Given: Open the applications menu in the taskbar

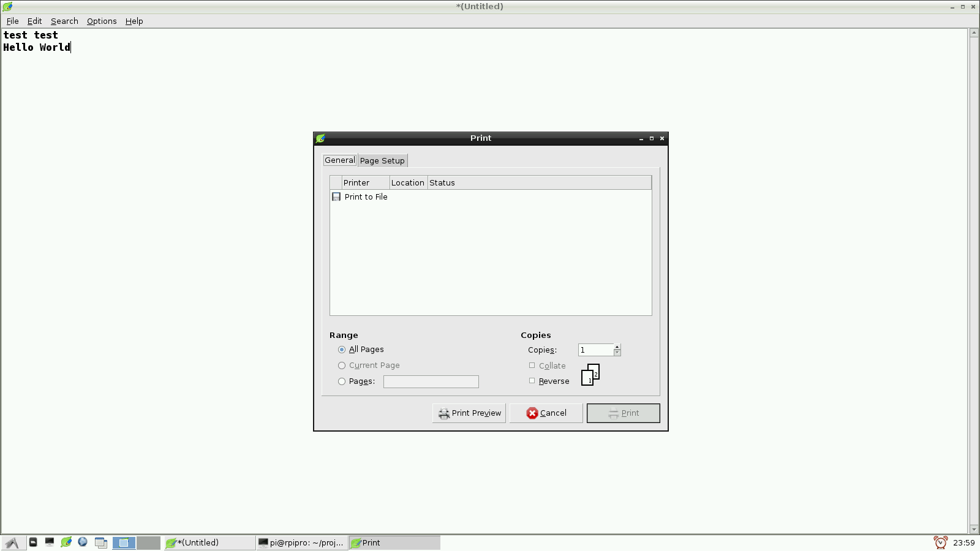Looking at the screenshot, I should [x=12, y=542].
